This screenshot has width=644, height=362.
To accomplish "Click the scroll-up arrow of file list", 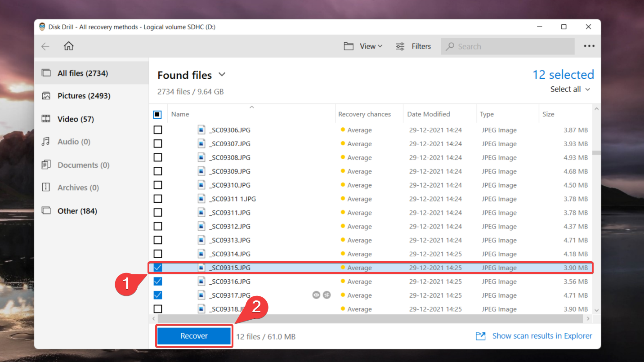I will [x=596, y=109].
